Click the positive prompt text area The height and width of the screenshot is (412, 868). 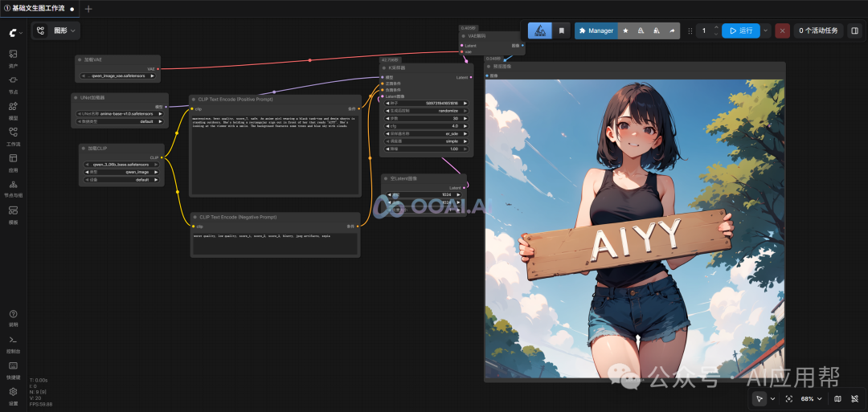coord(275,154)
